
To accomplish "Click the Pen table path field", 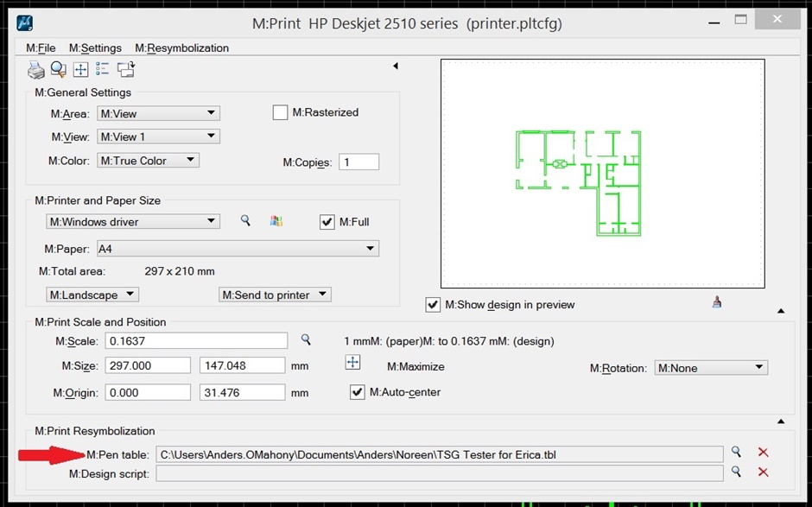I will pos(440,454).
